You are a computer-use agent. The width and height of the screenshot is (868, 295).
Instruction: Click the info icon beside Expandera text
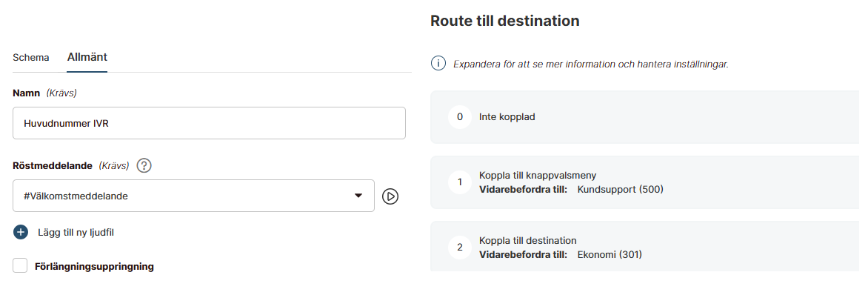tap(438, 64)
